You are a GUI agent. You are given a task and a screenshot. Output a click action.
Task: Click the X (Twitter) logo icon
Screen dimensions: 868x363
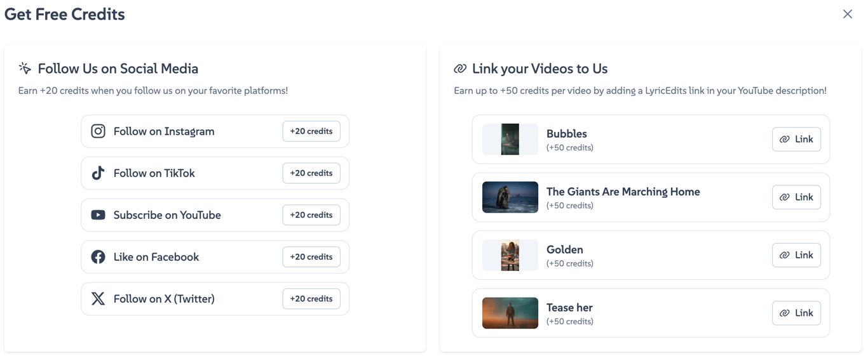[98, 299]
